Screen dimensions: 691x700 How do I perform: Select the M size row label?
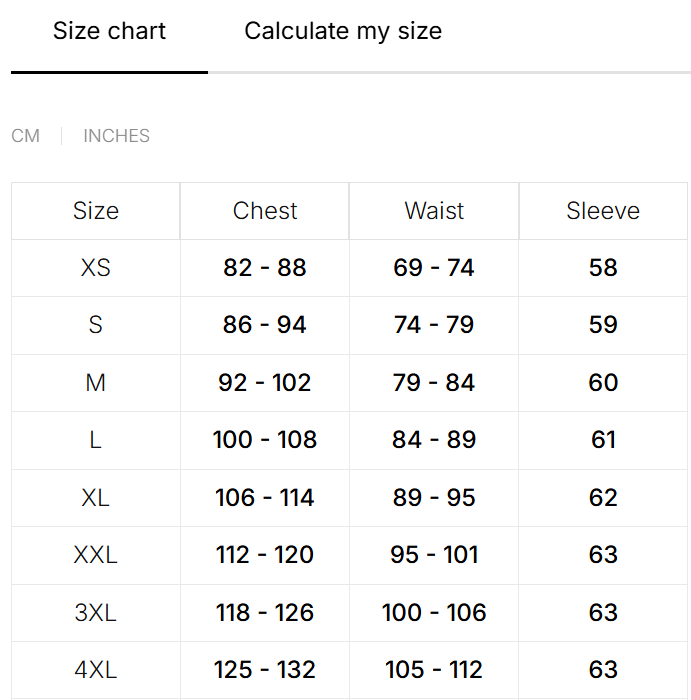click(96, 383)
